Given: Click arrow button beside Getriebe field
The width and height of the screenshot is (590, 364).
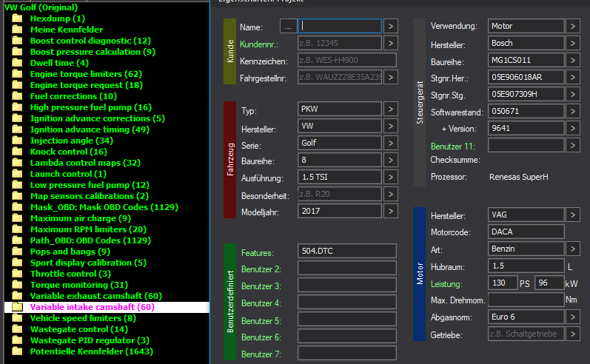Looking at the screenshot, I should (573, 334).
